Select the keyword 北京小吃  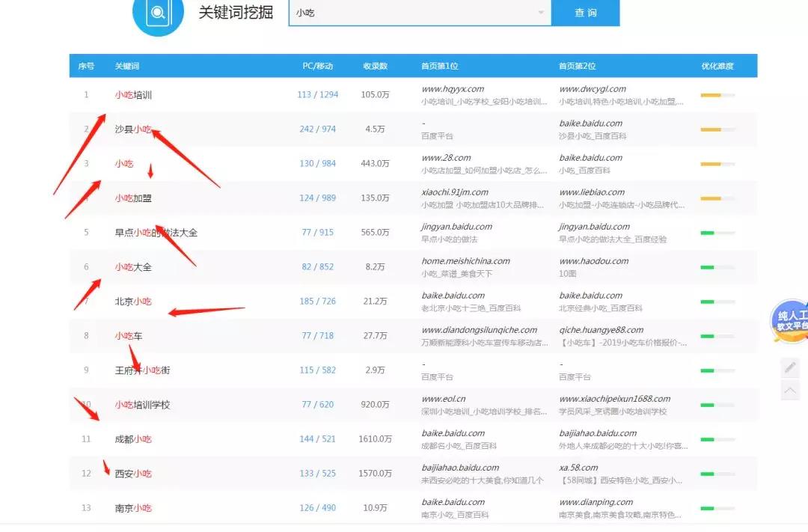pos(133,302)
